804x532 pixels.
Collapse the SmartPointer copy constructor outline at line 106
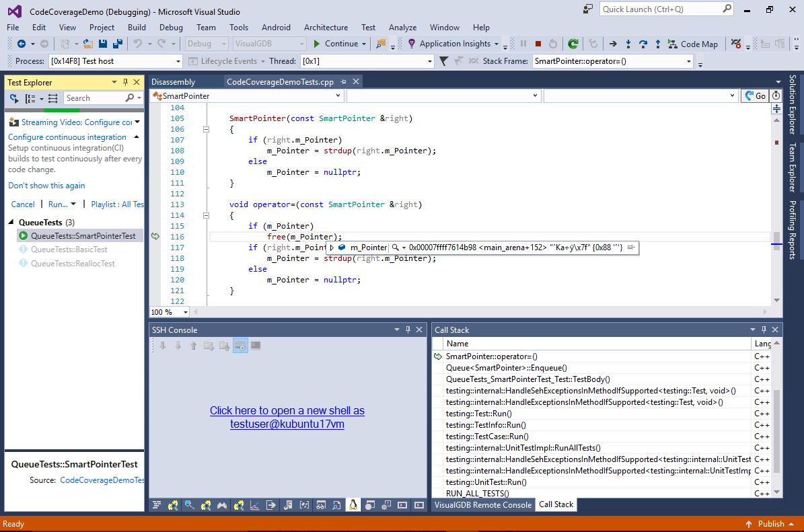click(x=206, y=130)
